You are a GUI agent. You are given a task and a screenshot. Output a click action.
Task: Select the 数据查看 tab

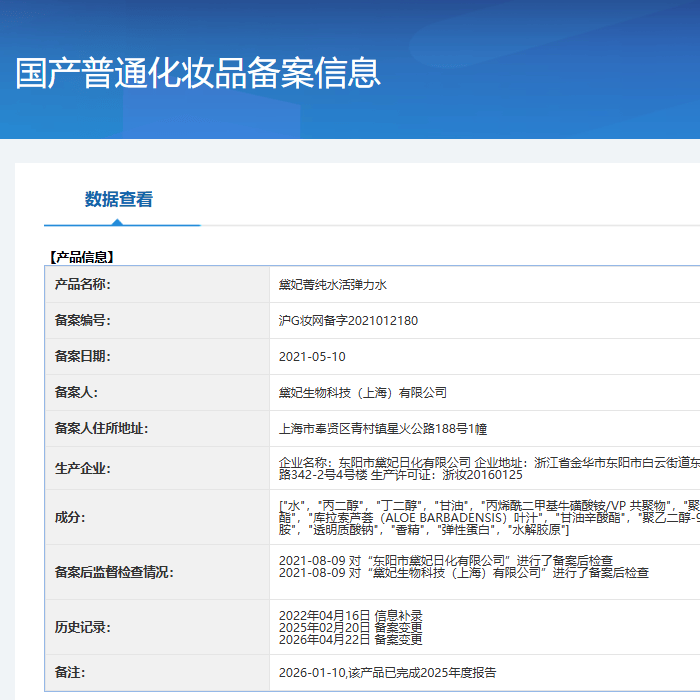119,199
